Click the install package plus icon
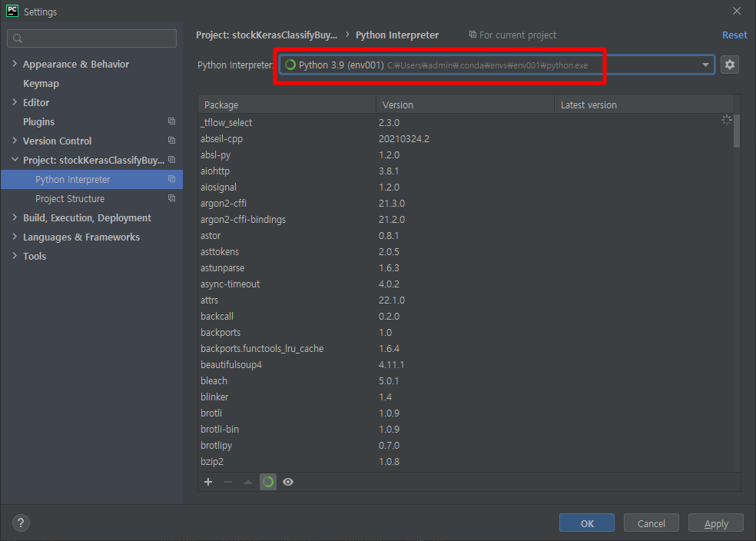Image resolution: width=756 pixels, height=541 pixels. (208, 482)
